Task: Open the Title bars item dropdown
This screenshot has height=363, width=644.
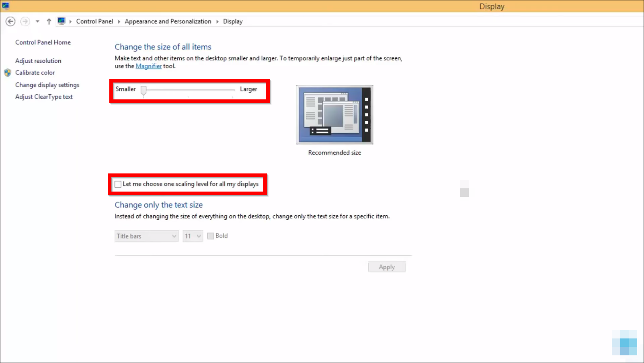Action: tap(174, 236)
